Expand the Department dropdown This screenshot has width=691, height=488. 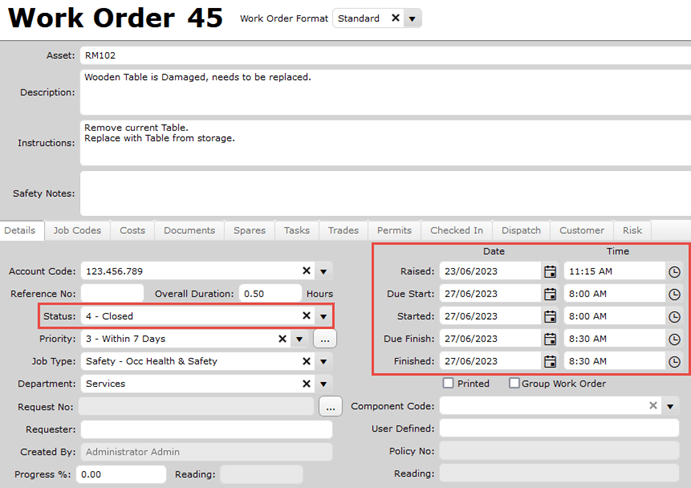coord(323,384)
